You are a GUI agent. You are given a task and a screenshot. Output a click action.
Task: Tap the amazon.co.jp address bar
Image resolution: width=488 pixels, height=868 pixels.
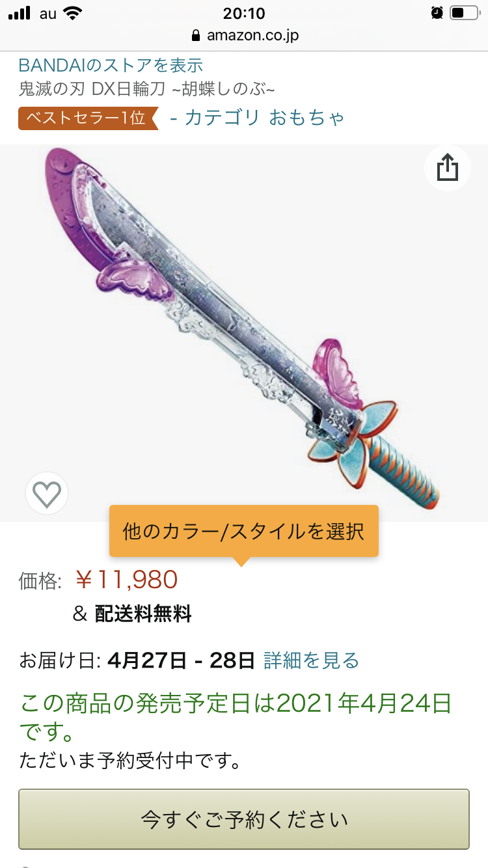pos(244,35)
